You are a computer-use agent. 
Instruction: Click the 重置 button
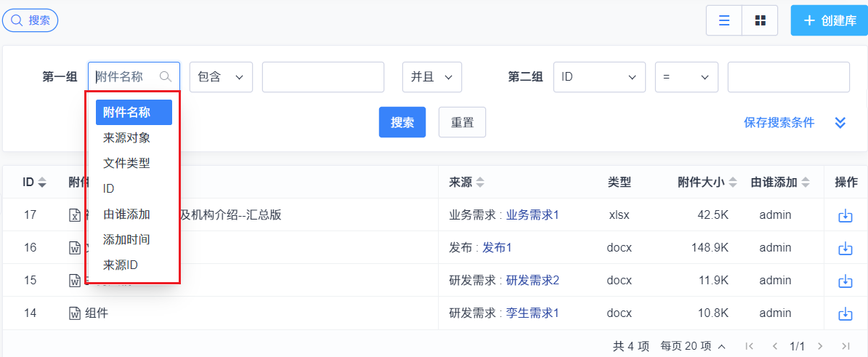[x=462, y=122]
